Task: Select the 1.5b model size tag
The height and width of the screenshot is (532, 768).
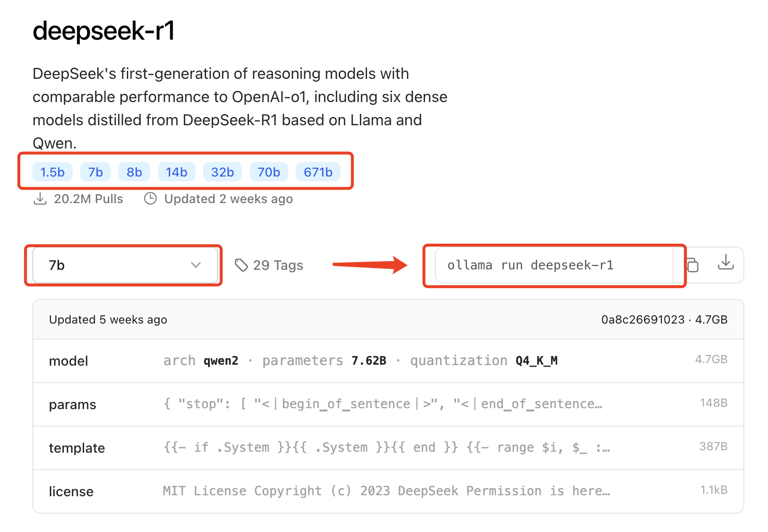Action: [x=52, y=172]
